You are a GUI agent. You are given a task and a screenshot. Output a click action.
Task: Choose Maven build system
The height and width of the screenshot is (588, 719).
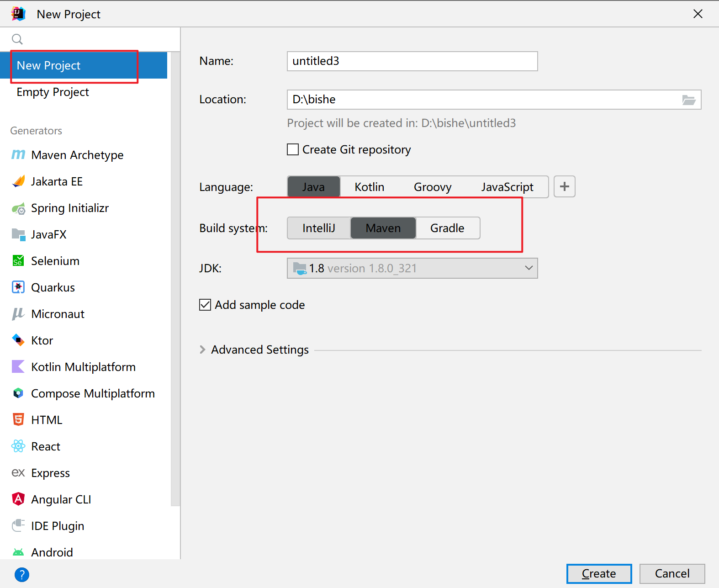[x=383, y=228]
